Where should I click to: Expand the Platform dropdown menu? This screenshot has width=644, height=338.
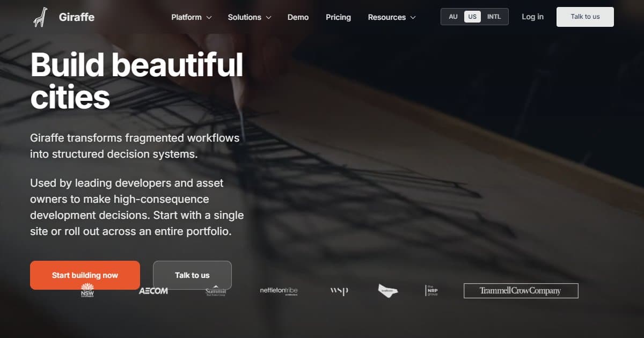click(x=192, y=17)
